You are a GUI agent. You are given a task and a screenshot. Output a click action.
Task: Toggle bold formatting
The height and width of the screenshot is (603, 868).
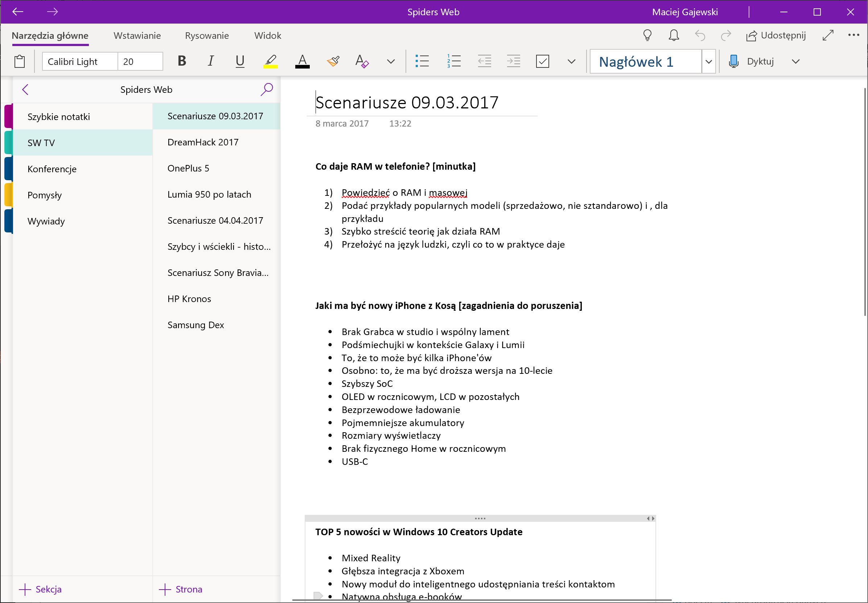coord(182,61)
